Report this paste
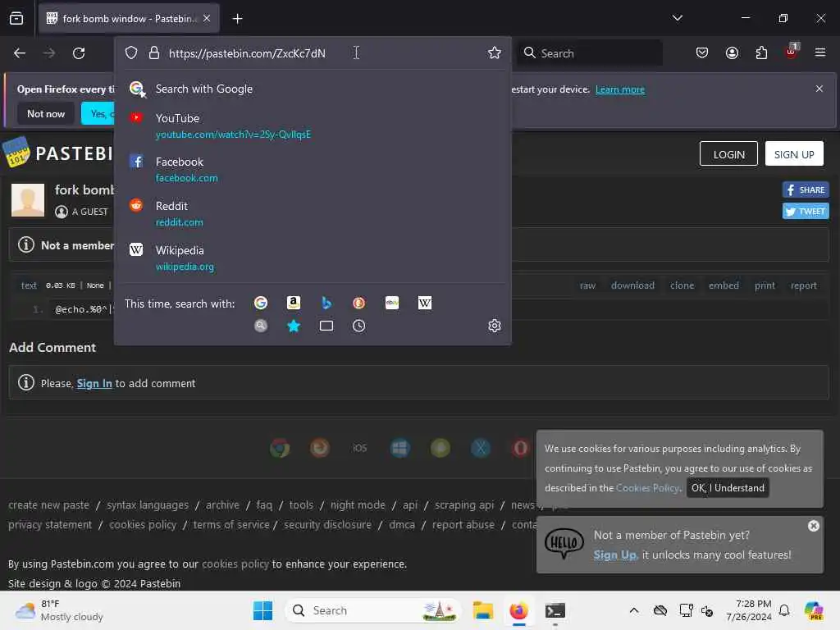Screen dimensions: 840x630 point(804,285)
